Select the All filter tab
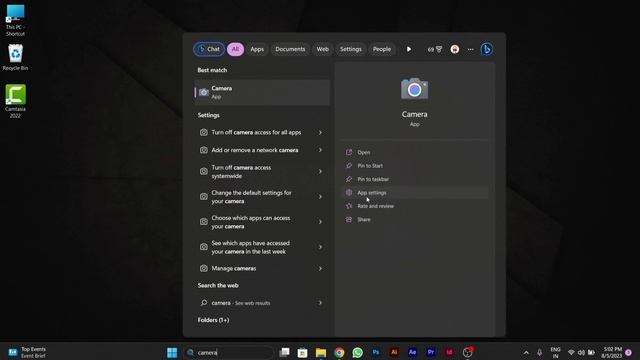The width and height of the screenshot is (640, 360). point(236,49)
